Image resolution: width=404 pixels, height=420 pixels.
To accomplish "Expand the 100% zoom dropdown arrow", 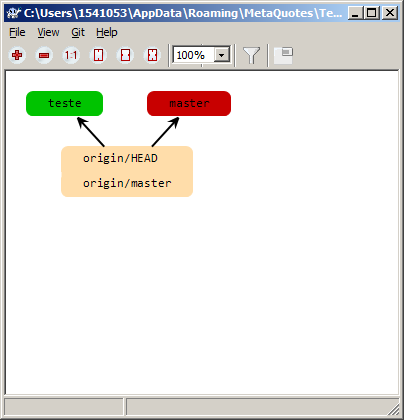I will click(x=222, y=55).
